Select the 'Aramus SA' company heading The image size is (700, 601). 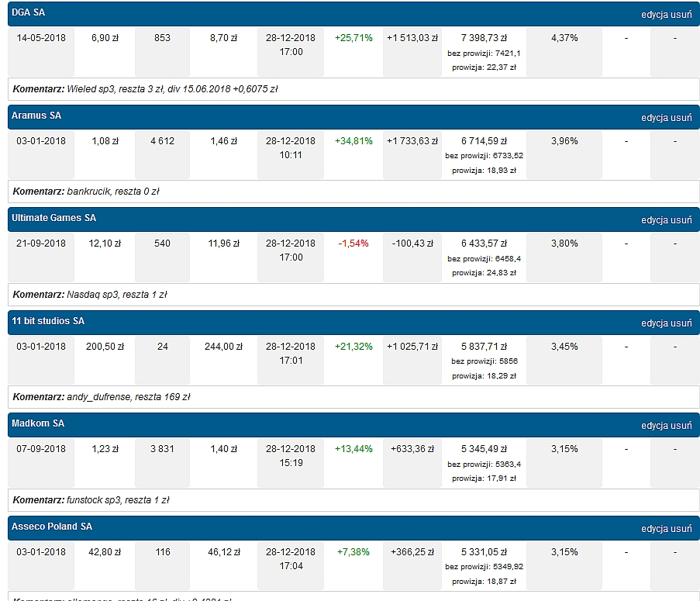[36, 116]
